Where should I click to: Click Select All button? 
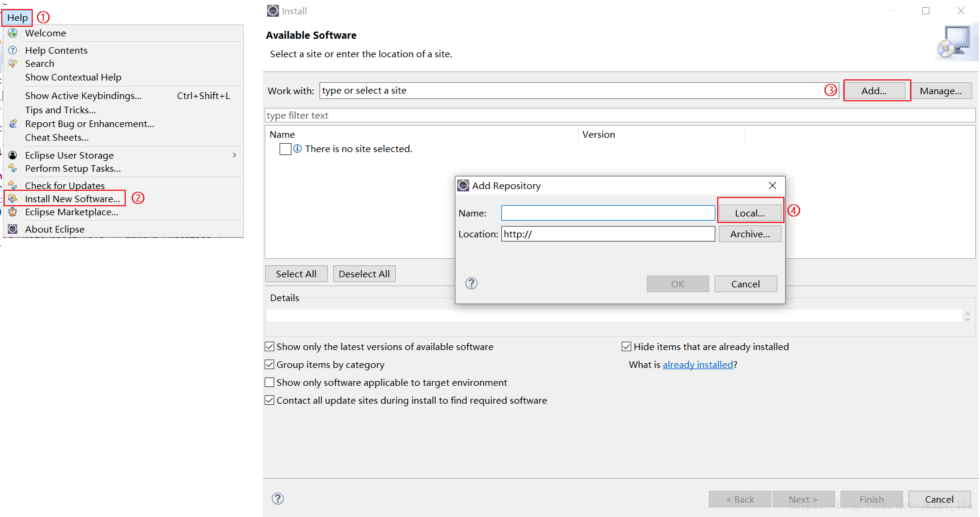pos(296,274)
